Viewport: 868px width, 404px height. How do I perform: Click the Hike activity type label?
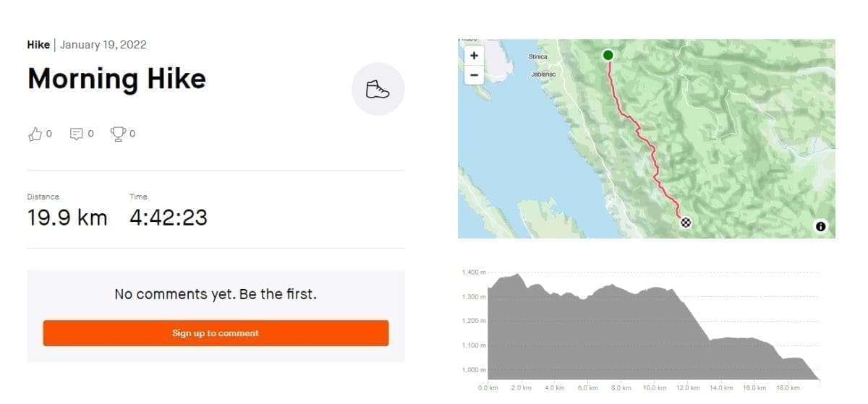click(38, 45)
